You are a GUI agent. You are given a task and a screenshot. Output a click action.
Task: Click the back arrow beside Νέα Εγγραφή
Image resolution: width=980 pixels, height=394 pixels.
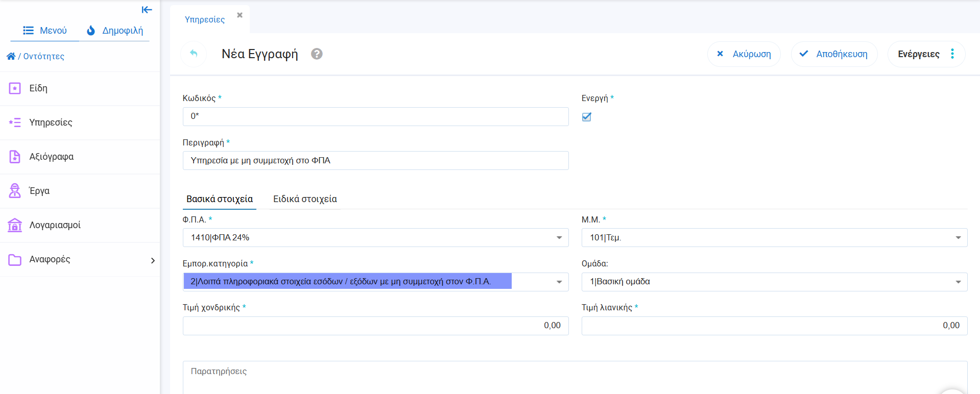click(194, 54)
